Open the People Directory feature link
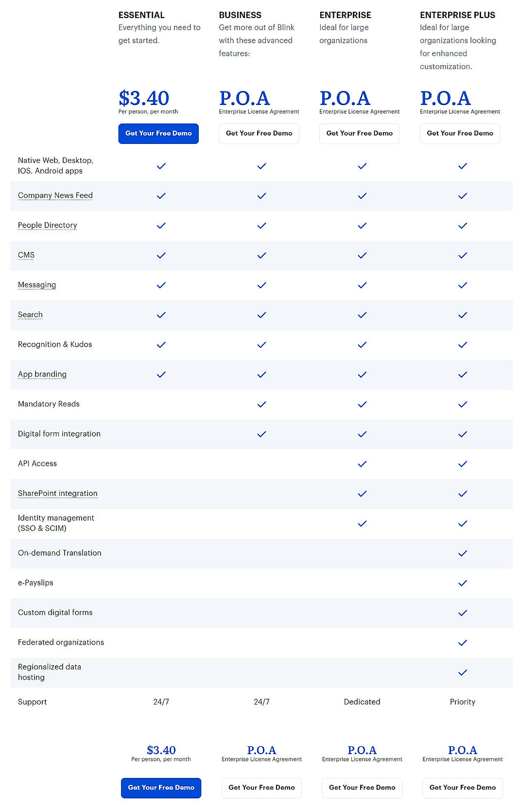 coord(47,225)
